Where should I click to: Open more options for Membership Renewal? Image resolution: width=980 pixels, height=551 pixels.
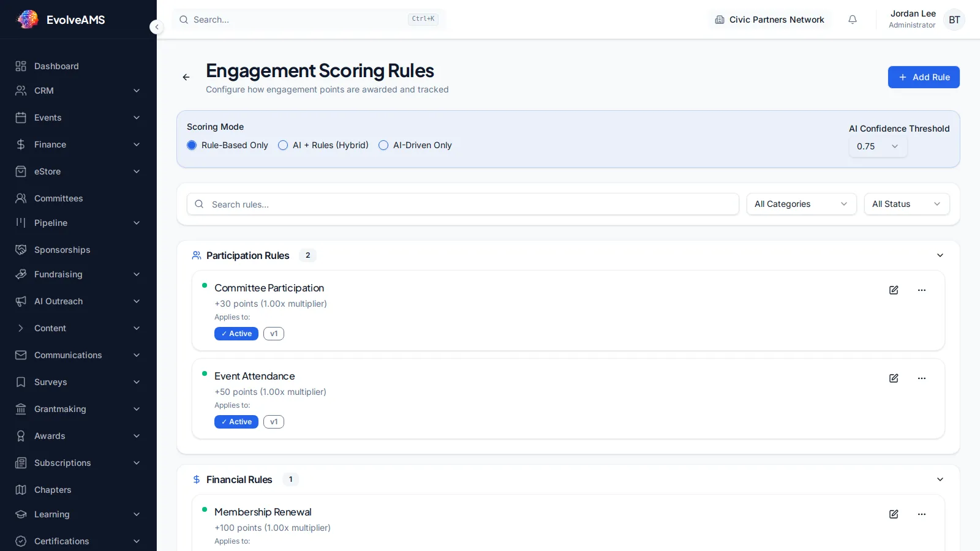pyautogui.click(x=922, y=514)
